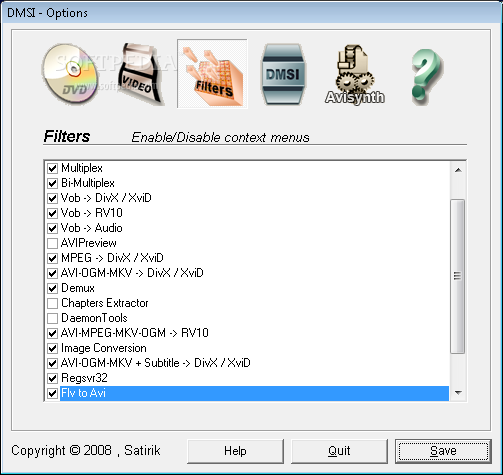Select the 'Vob -> Audio' row text

click(x=92, y=228)
